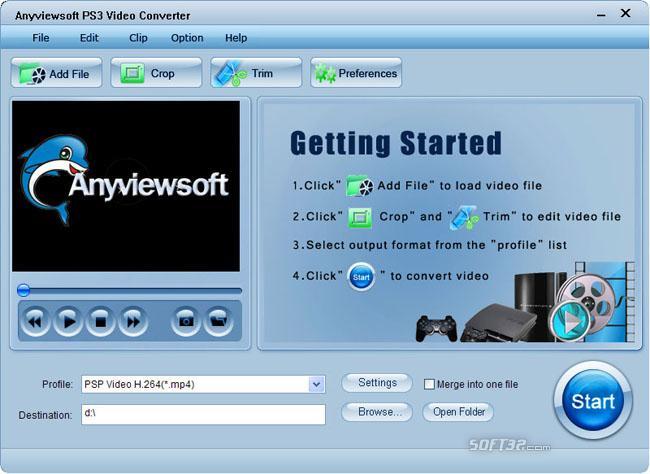650x474 pixels.
Task: Take a snapshot with the camera icon
Action: 186,321
